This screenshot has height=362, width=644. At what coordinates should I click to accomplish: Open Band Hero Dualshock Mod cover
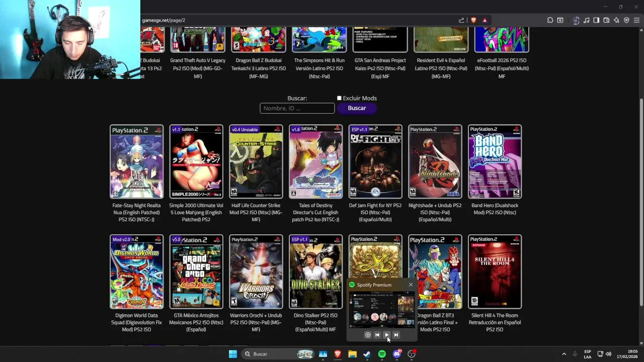point(495,161)
